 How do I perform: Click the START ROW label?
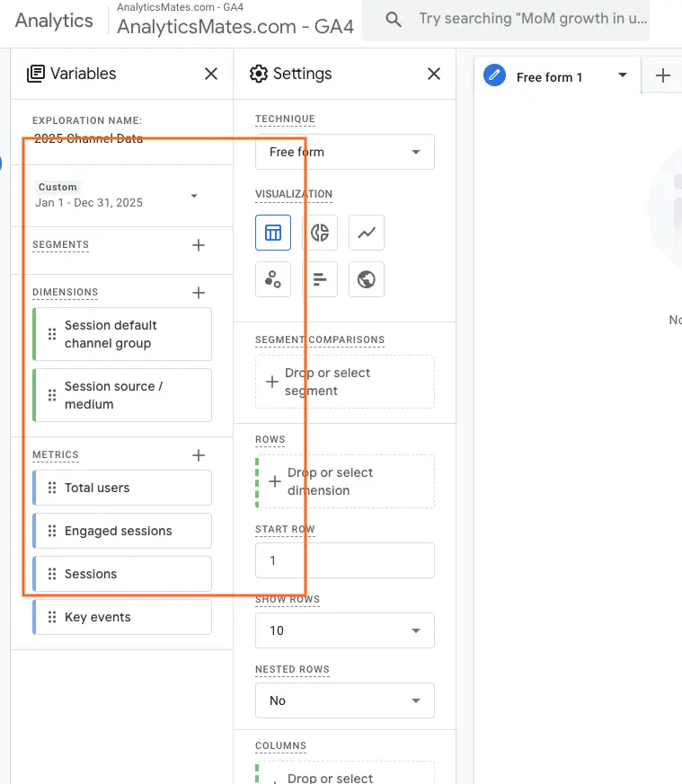click(285, 529)
